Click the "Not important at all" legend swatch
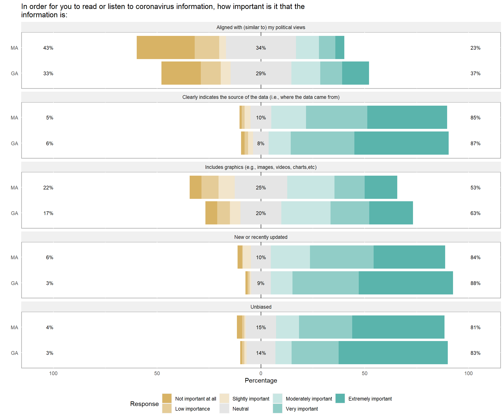504x420 pixels. coord(167,398)
